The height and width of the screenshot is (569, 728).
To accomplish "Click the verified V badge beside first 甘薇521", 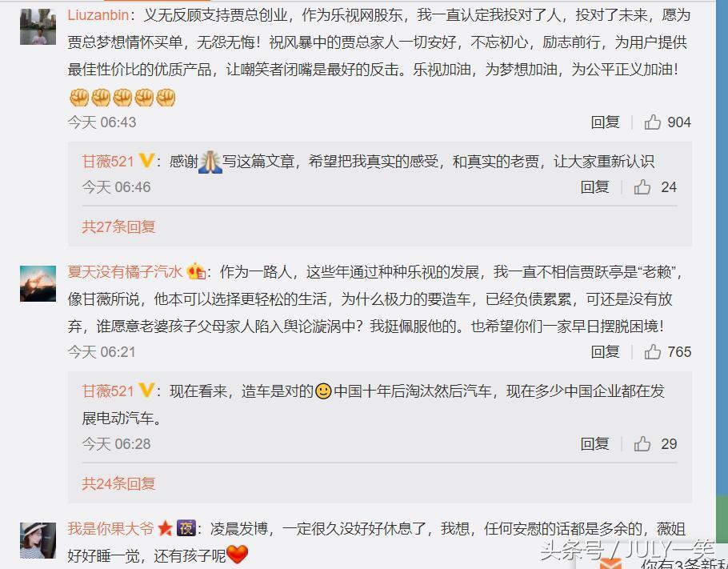I will (146, 161).
